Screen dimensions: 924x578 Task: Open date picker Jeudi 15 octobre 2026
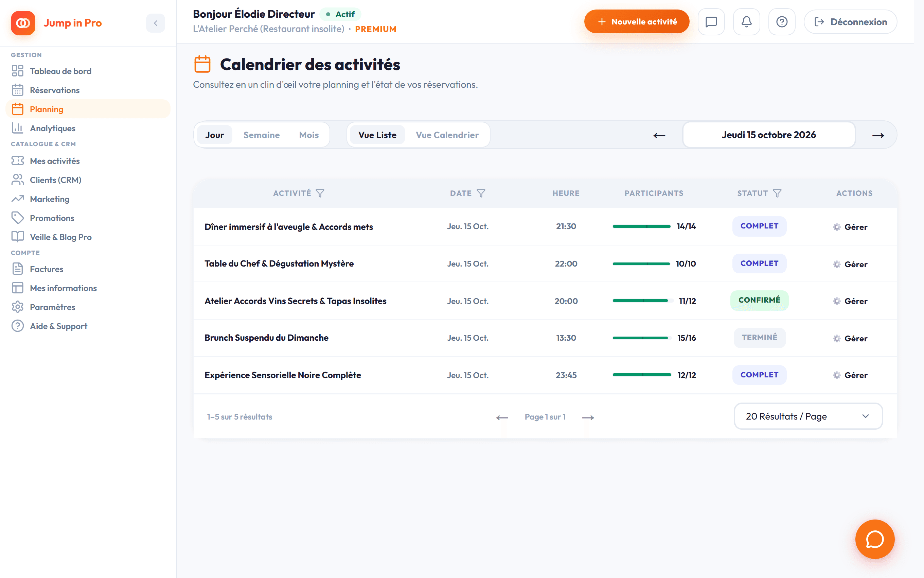pos(769,135)
